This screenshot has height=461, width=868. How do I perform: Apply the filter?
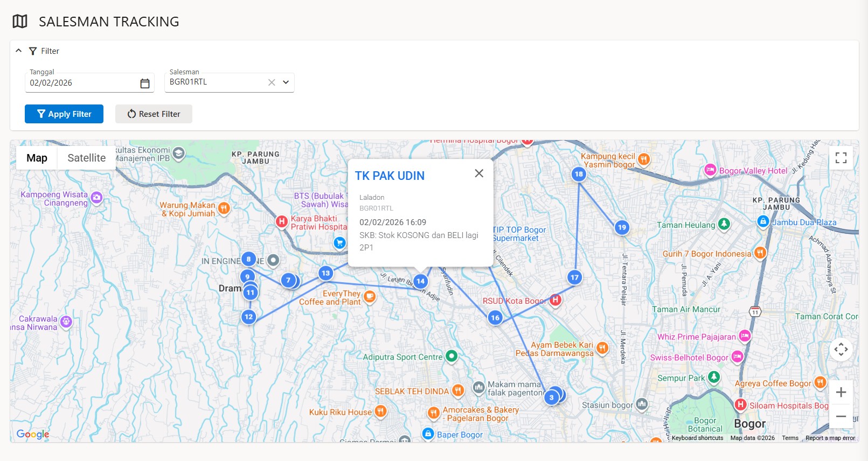tap(64, 114)
